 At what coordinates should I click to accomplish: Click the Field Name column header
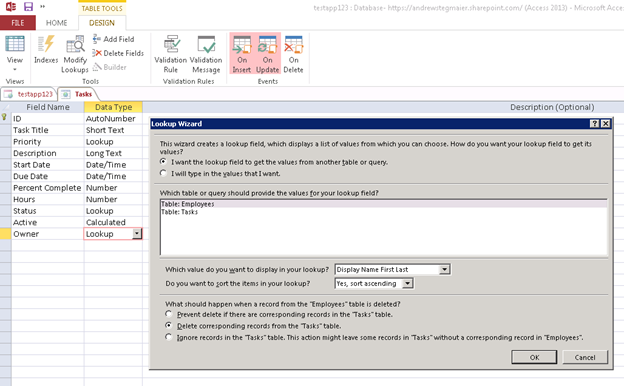coord(48,107)
